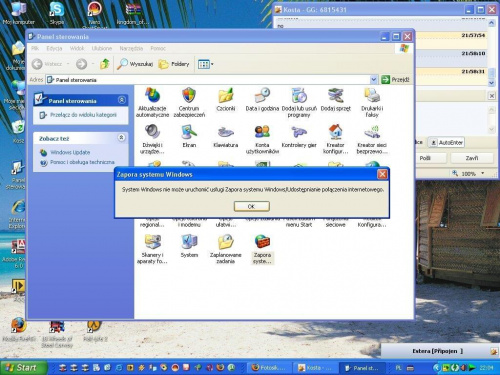This screenshot has width=500, height=375.
Task: Open the Ulubione menu
Action: [102, 48]
